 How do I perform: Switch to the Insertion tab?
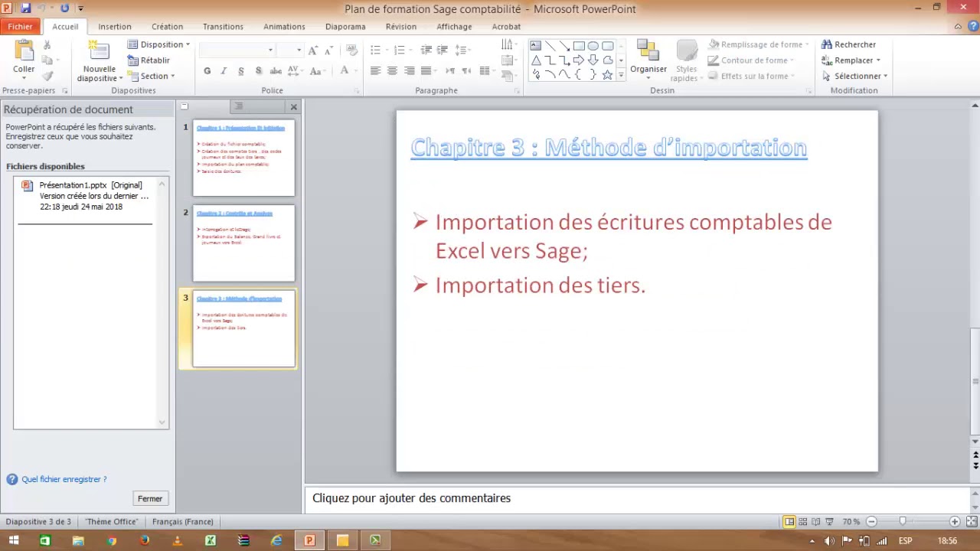coord(115,26)
